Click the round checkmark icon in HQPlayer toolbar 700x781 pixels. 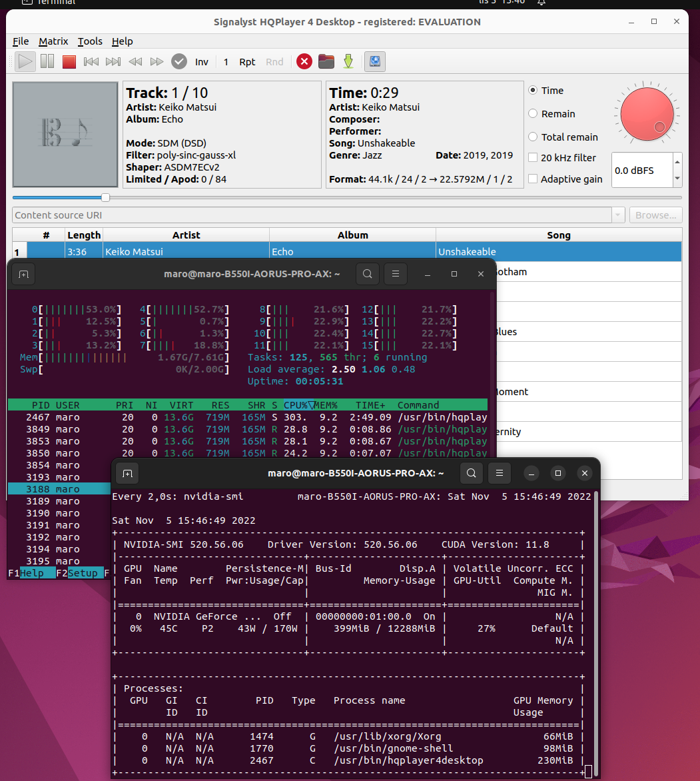pyautogui.click(x=178, y=62)
